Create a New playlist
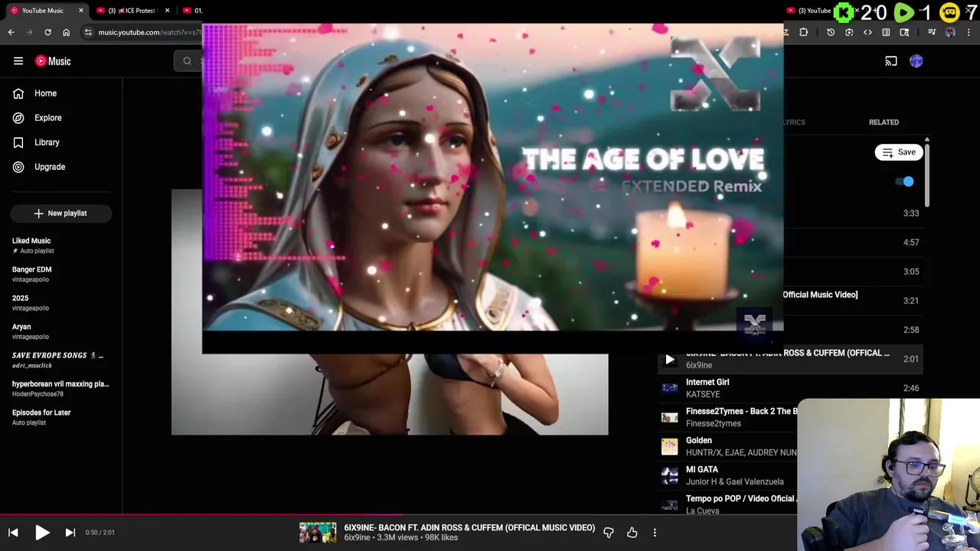980x551 pixels. [x=61, y=214]
